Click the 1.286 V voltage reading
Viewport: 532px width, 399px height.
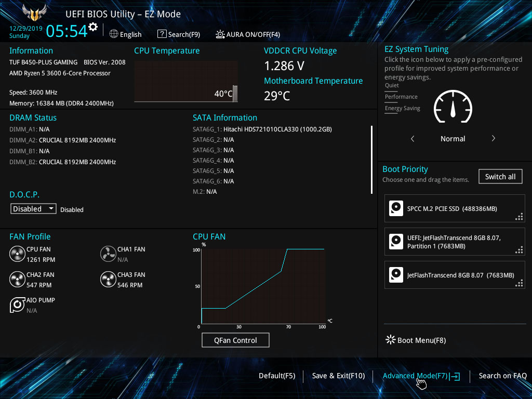tap(284, 66)
